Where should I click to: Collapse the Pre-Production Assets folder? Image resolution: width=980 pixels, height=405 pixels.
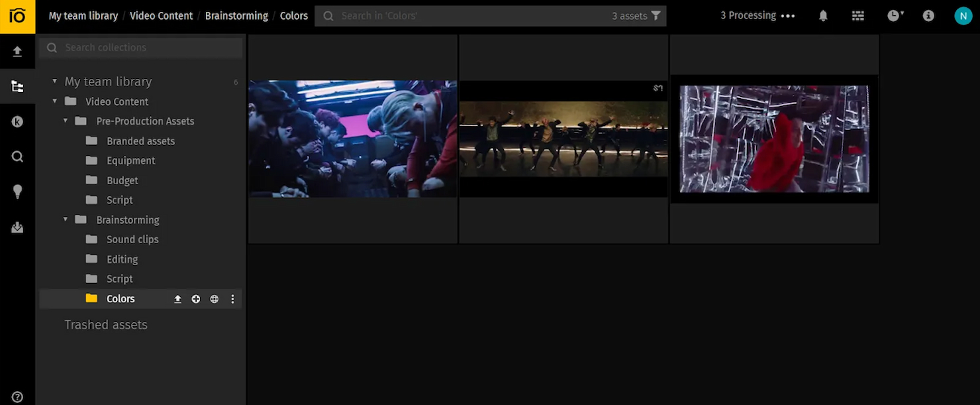66,121
